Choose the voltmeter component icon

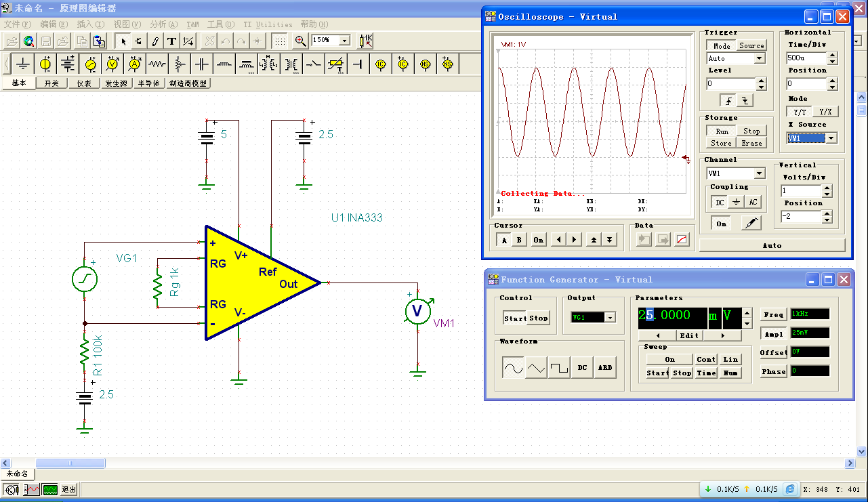(112, 64)
